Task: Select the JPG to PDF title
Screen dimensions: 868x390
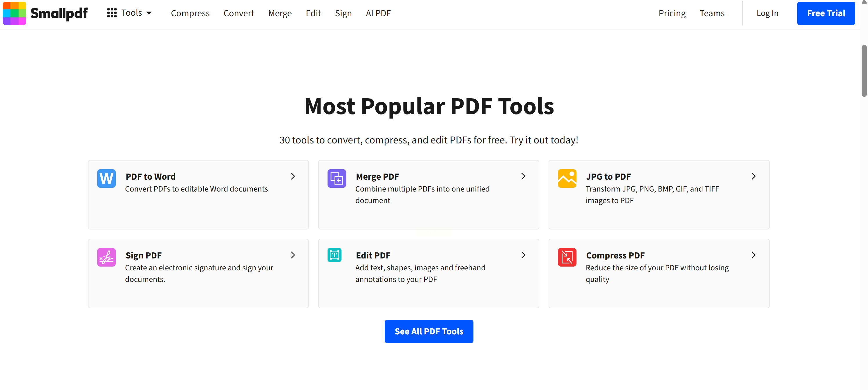Action: click(608, 176)
